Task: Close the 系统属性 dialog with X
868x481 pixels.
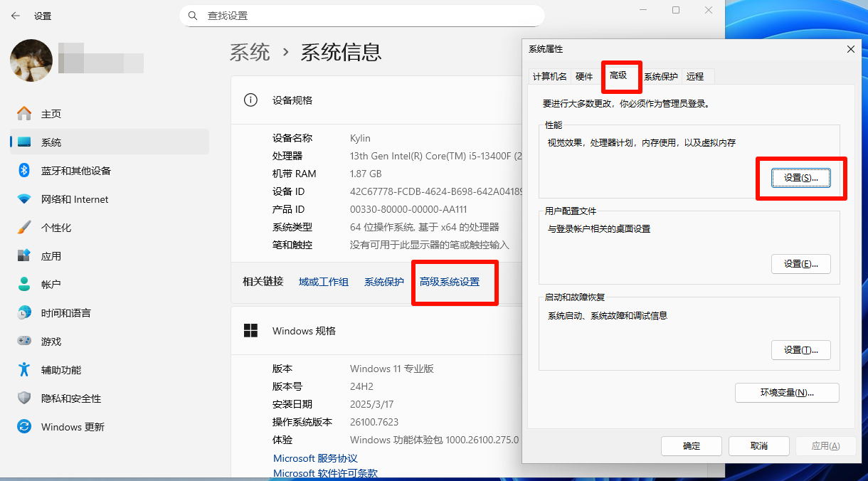Action: [x=850, y=49]
